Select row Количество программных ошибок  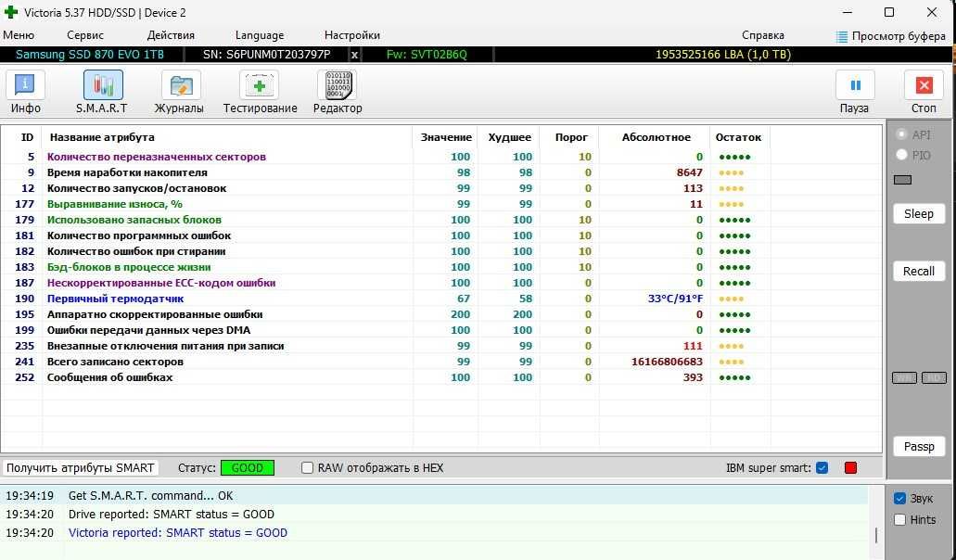coord(441,235)
